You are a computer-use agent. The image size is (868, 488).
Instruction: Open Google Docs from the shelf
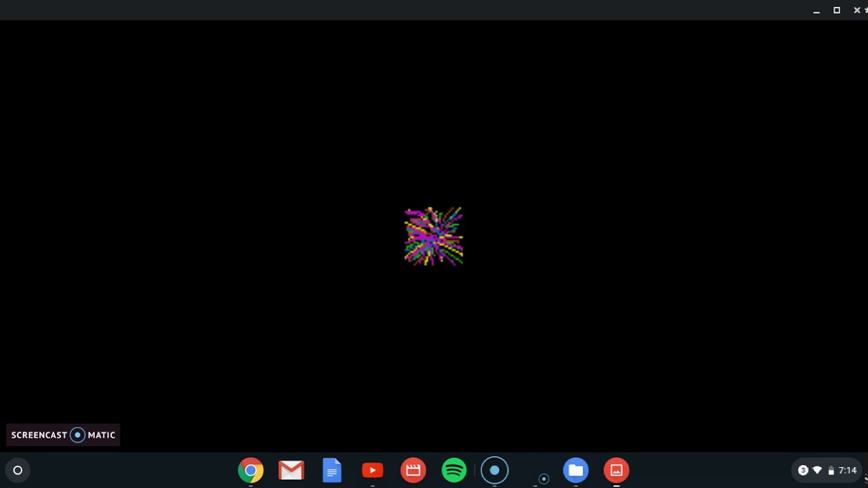332,470
